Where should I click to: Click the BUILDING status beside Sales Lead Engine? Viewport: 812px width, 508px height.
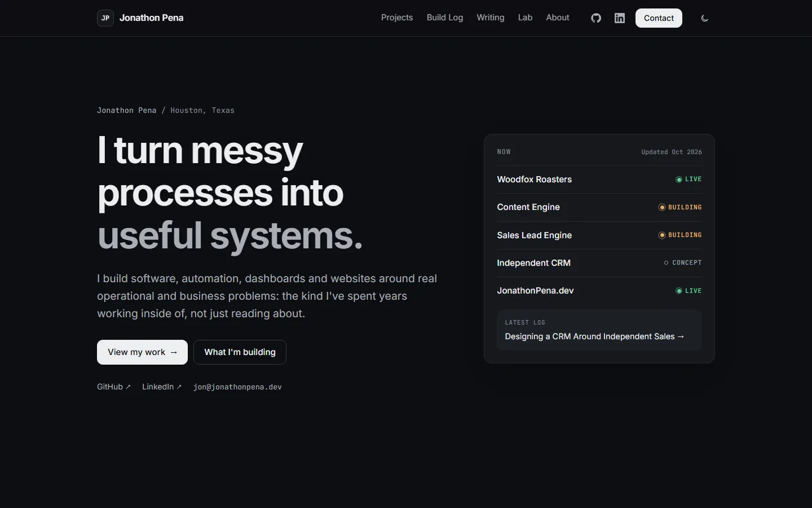click(680, 235)
